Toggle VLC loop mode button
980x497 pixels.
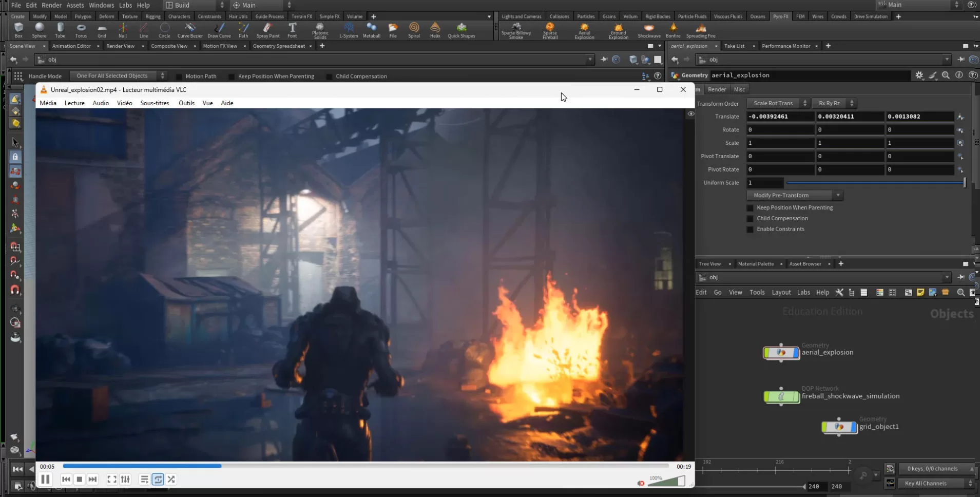[x=158, y=479]
